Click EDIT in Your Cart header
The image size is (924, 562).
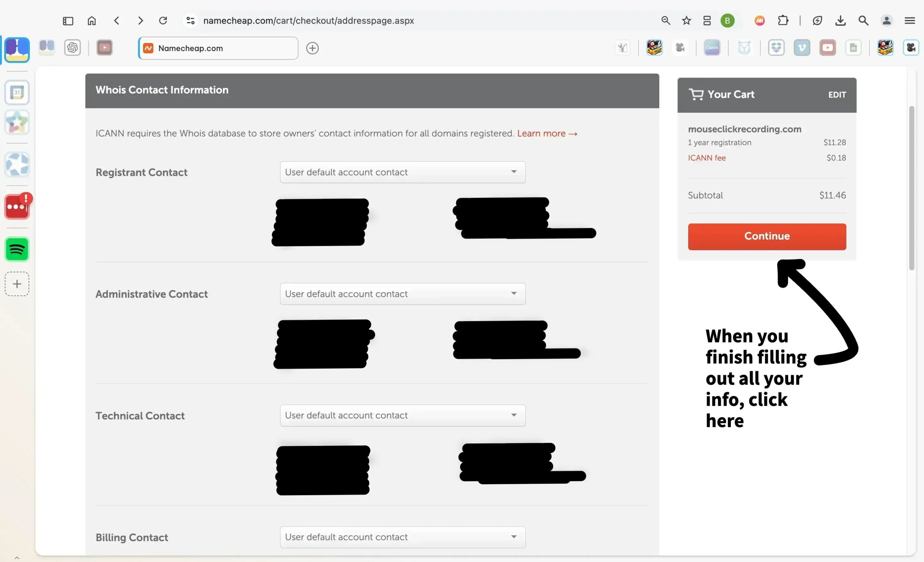click(837, 95)
